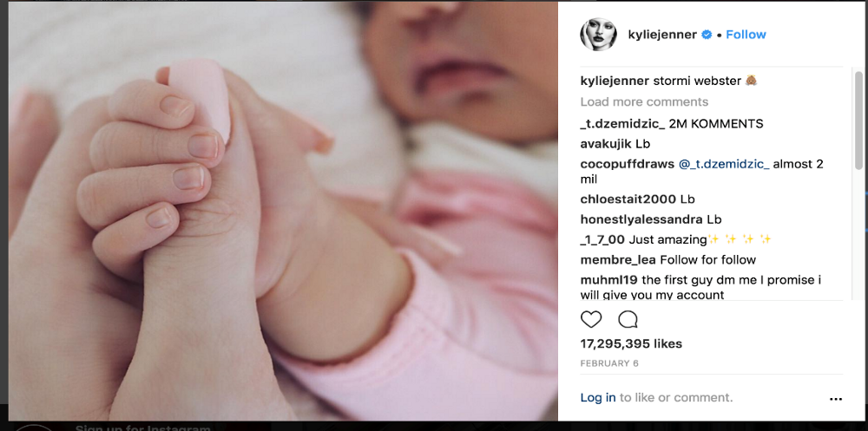Like the post with heart icon
868x431 pixels.
click(590, 319)
